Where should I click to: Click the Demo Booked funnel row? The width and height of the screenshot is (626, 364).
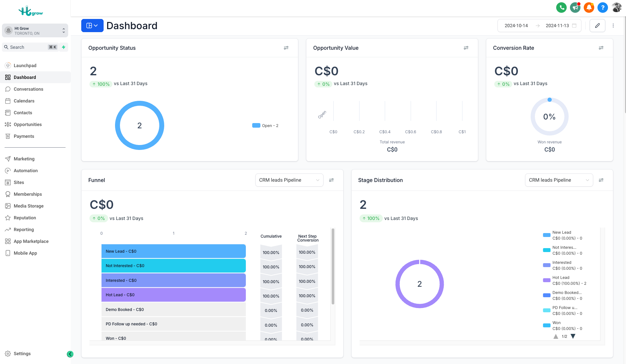coord(173,309)
